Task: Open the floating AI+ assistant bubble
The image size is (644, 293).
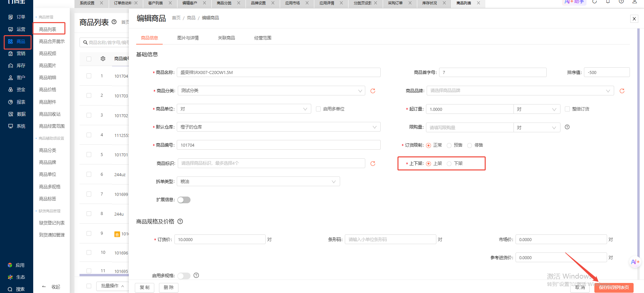Action: (x=635, y=262)
